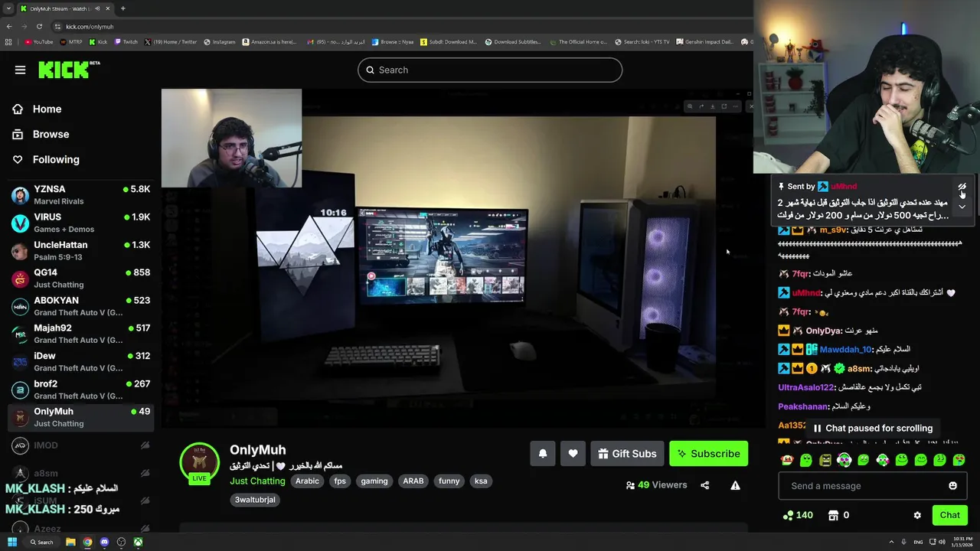Open the Instagram bookmark
The width and height of the screenshot is (980, 551).
coord(220,42)
